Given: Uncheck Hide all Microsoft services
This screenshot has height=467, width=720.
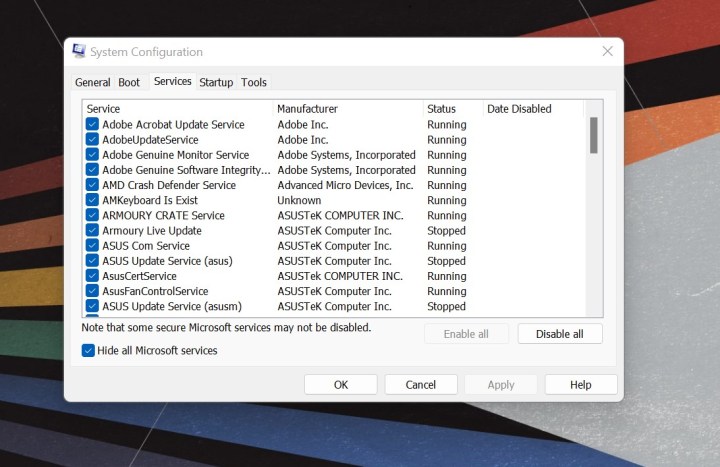Looking at the screenshot, I should (x=88, y=351).
